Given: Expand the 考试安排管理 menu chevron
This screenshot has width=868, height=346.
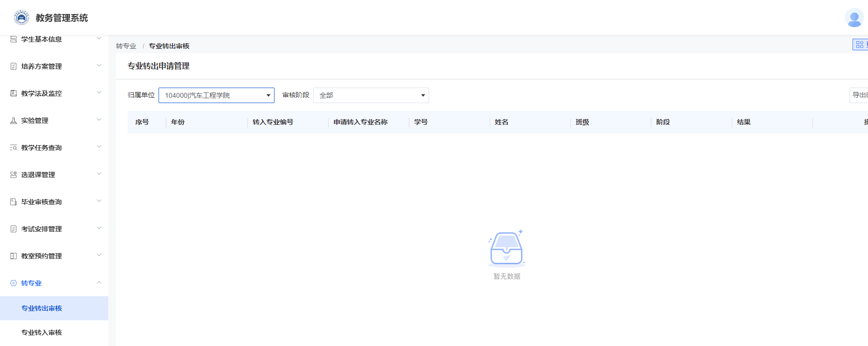Looking at the screenshot, I should tap(99, 228).
